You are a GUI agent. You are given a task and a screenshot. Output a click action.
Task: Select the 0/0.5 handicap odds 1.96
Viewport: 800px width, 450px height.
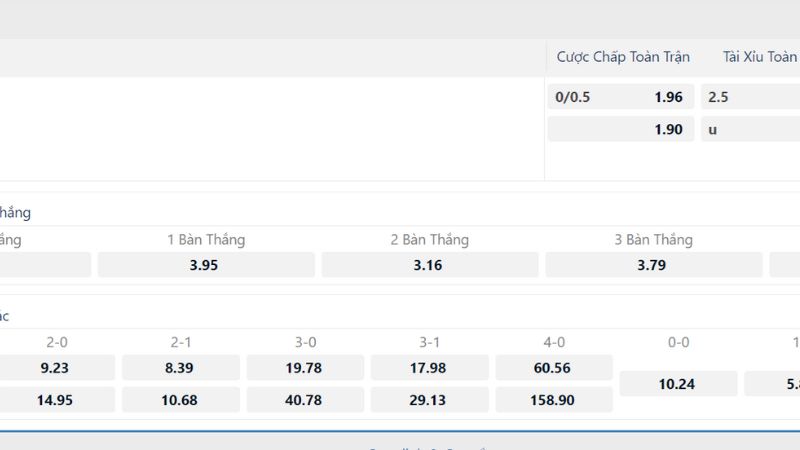point(621,97)
